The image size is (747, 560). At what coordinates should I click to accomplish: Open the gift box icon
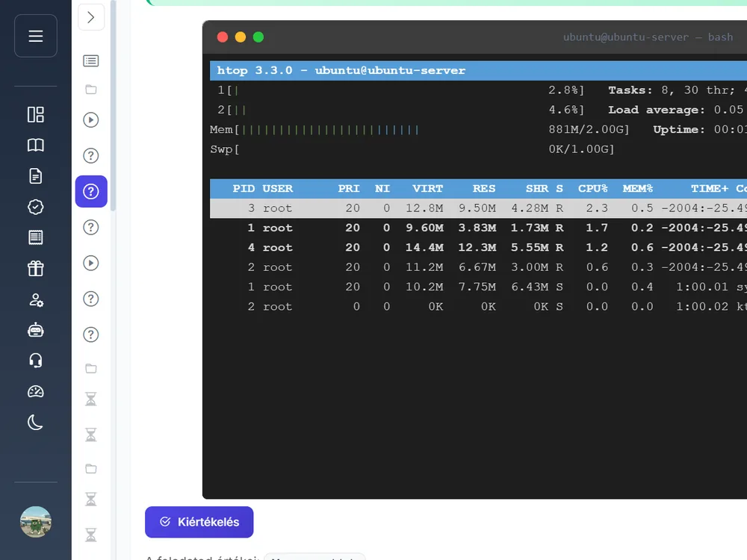pos(36,268)
